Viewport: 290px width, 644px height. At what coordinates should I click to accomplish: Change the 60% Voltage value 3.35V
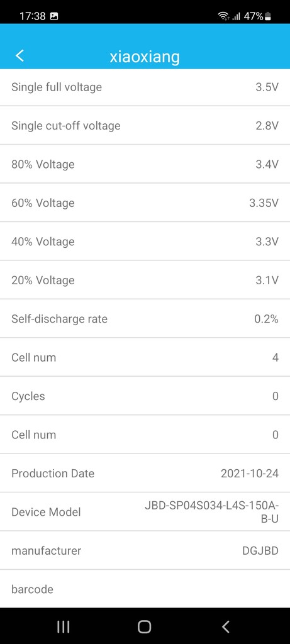coord(264,203)
